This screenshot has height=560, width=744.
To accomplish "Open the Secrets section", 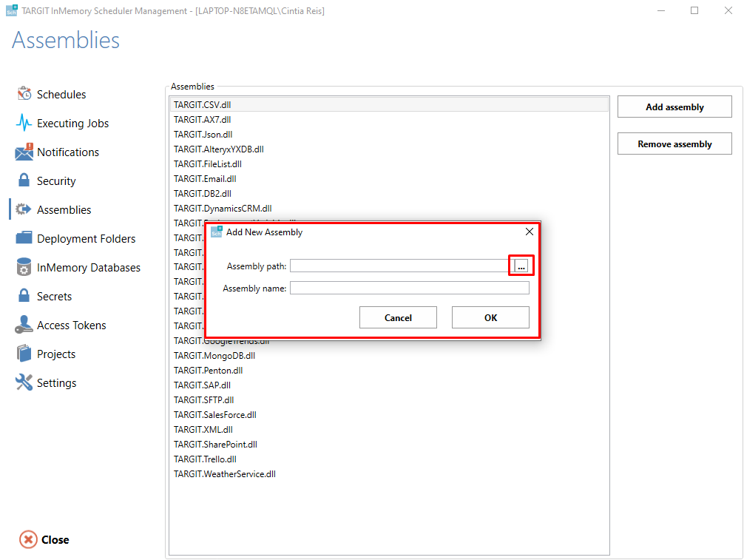I will tap(54, 297).
